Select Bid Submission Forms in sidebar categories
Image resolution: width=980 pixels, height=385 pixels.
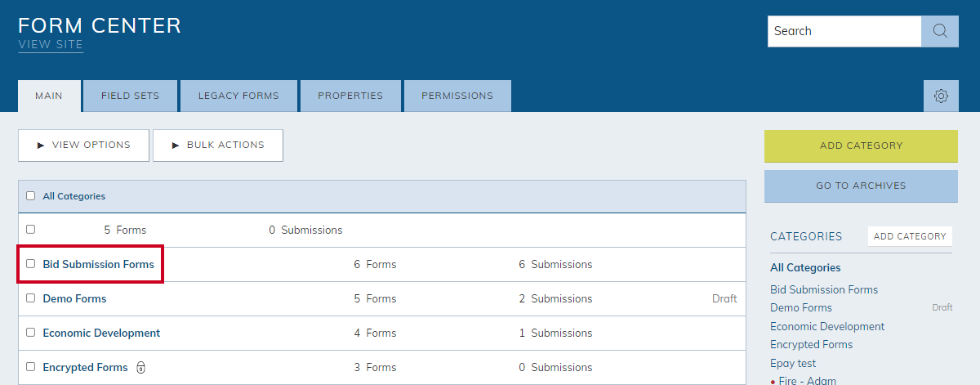pos(824,289)
